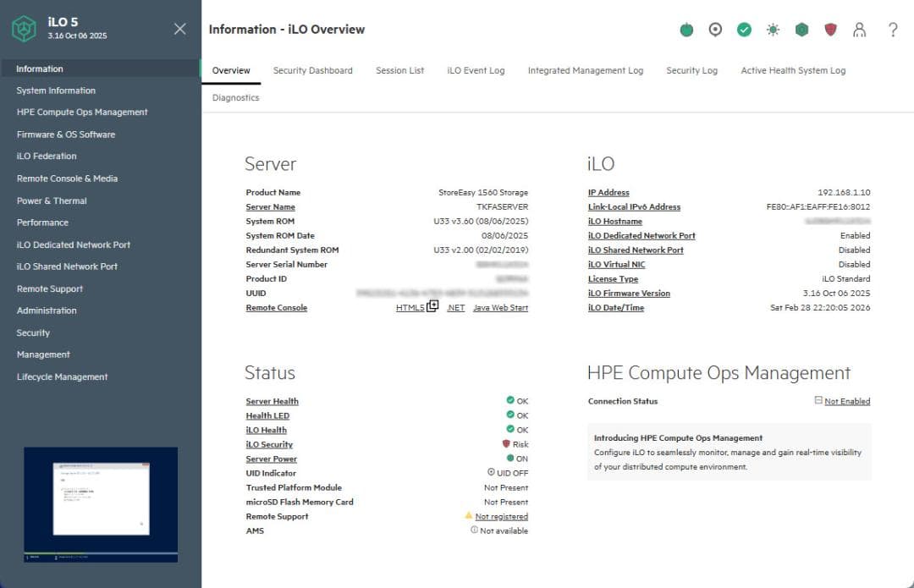Launch the Java Web Start console link

click(x=501, y=308)
